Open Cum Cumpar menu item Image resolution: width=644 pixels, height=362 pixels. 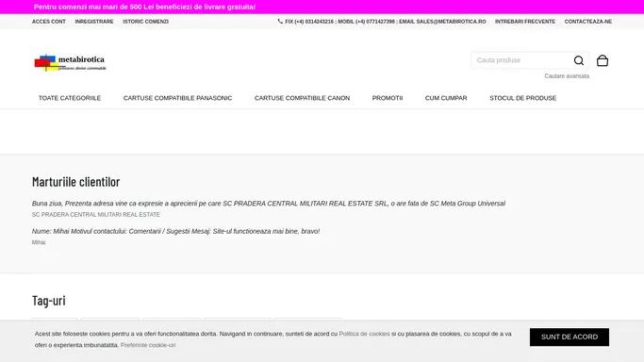446,98
